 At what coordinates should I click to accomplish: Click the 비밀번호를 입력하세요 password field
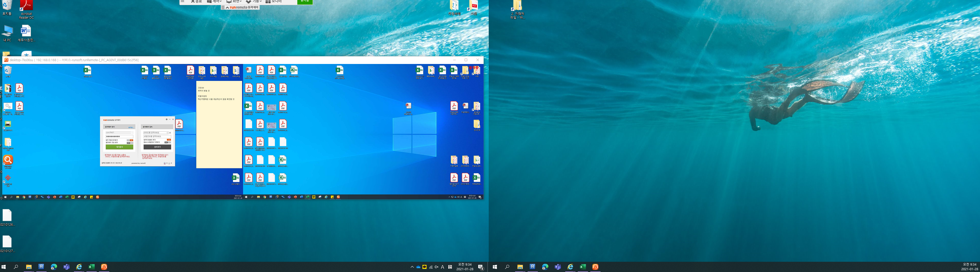click(x=157, y=136)
